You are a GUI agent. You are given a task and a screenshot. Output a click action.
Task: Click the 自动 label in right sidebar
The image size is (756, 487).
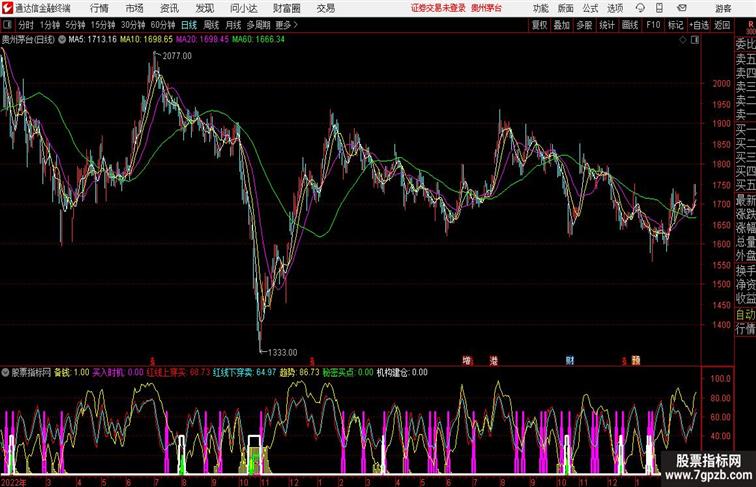click(x=745, y=314)
